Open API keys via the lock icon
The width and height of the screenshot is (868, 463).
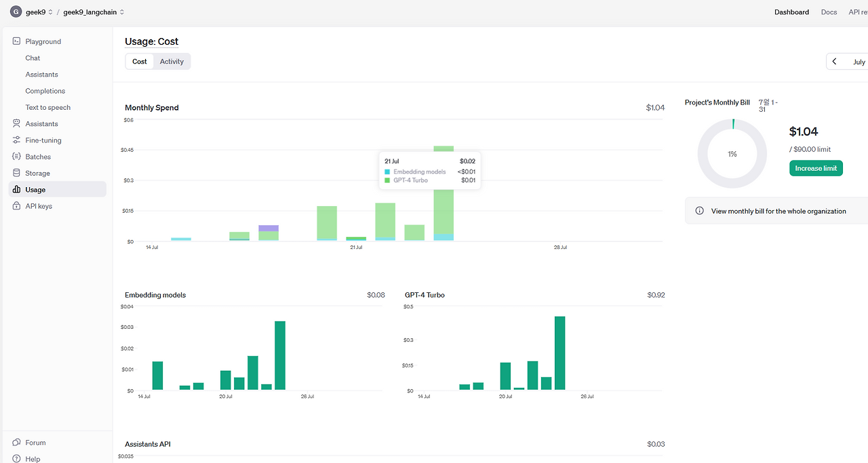(x=17, y=206)
